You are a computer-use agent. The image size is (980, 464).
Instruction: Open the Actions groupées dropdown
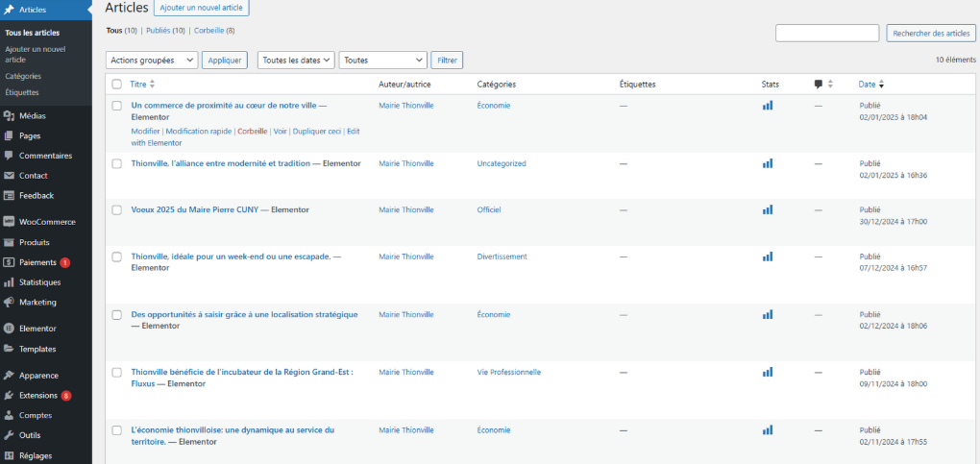point(153,61)
